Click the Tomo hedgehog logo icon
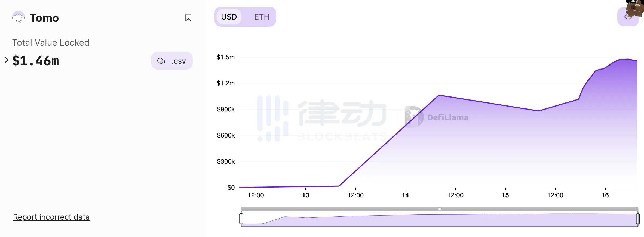 pyautogui.click(x=18, y=18)
